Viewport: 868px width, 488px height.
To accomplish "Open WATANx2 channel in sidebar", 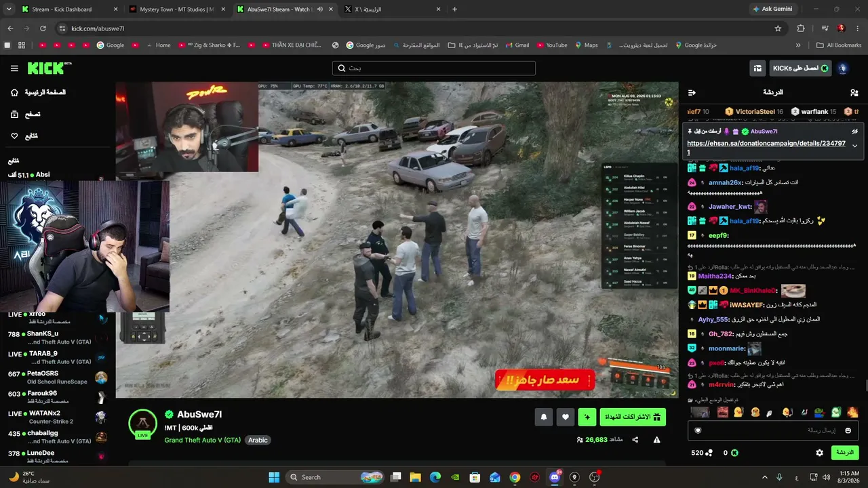I will tap(56, 417).
